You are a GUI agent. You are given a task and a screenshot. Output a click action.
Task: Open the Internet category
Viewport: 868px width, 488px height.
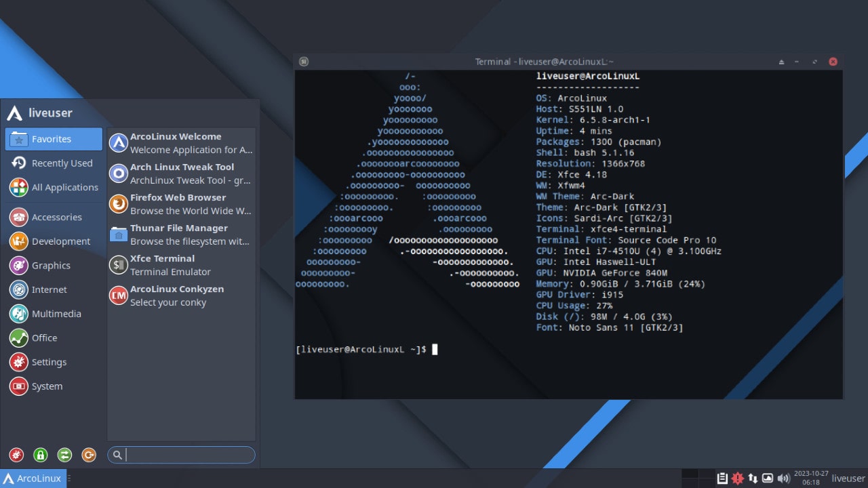click(x=54, y=289)
